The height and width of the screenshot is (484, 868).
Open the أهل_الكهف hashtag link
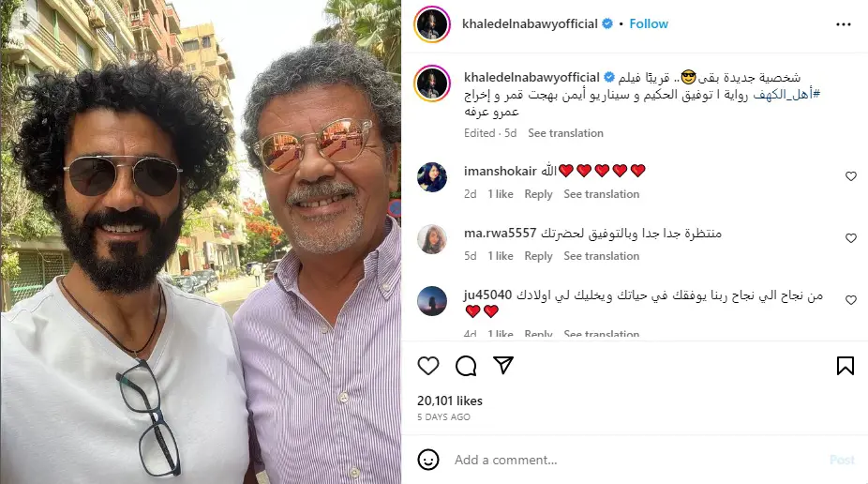pos(786,95)
